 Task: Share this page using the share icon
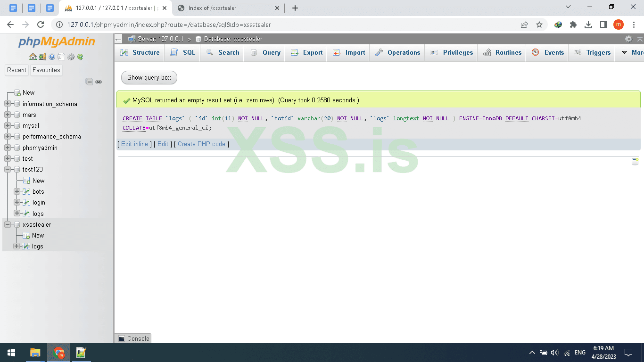pos(524,25)
